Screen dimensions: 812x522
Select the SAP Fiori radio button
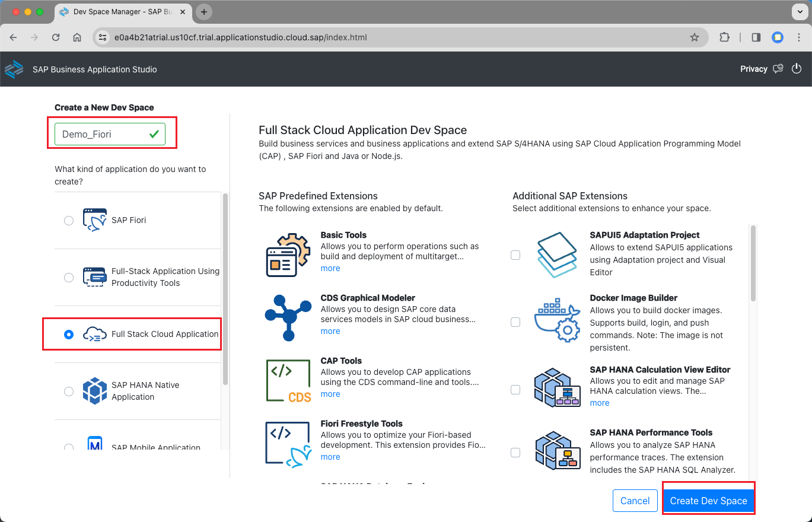(69, 221)
